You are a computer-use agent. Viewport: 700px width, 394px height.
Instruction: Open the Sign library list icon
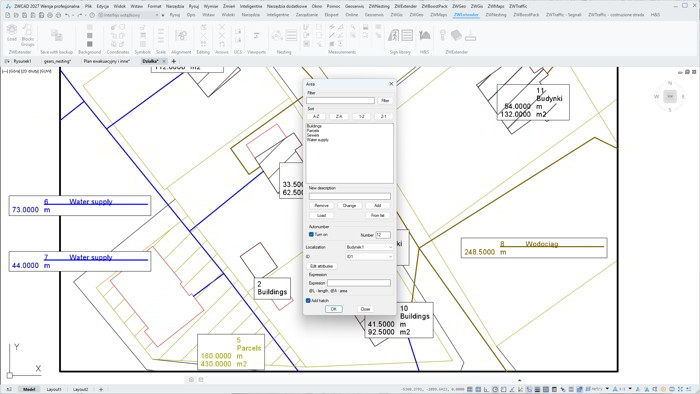[x=407, y=35]
